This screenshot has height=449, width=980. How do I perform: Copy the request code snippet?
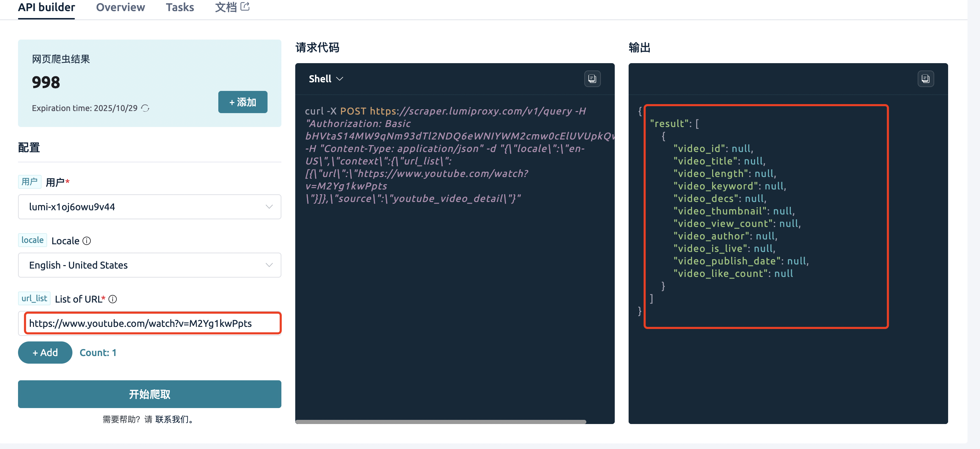(592, 79)
